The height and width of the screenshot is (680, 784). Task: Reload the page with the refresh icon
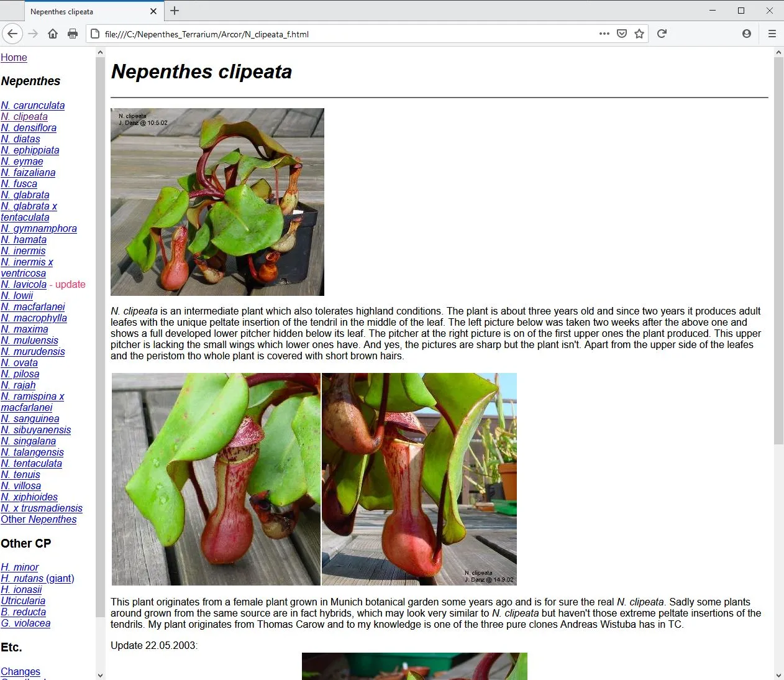pyautogui.click(x=662, y=34)
